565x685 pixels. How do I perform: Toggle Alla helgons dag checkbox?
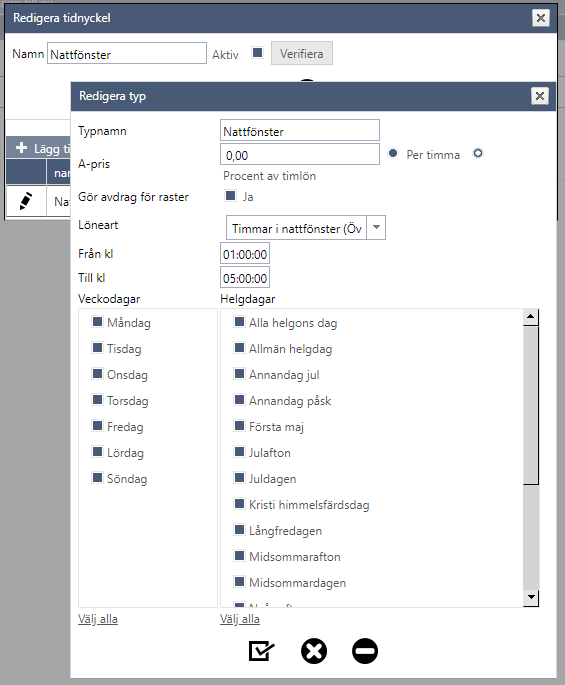pyautogui.click(x=239, y=322)
